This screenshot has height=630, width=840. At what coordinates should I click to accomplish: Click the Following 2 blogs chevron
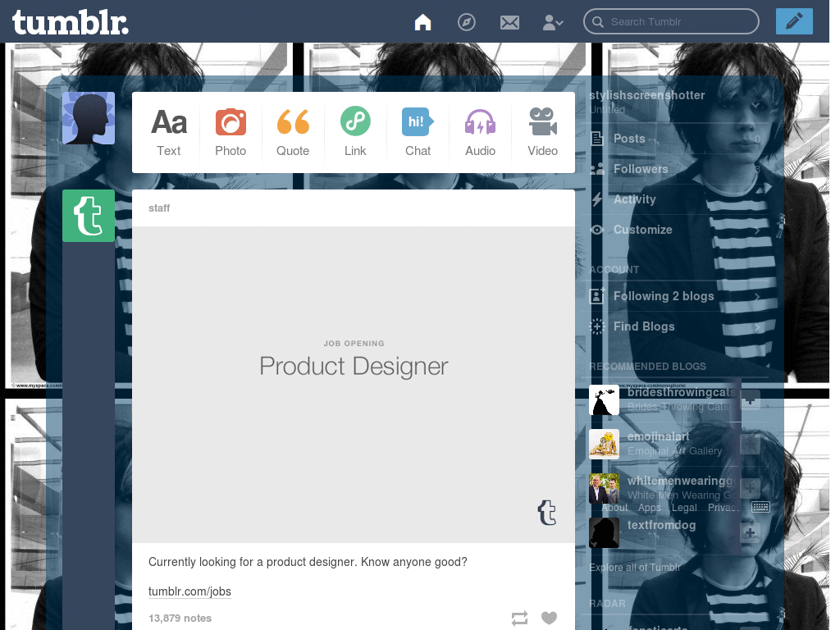[x=757, y=297]
